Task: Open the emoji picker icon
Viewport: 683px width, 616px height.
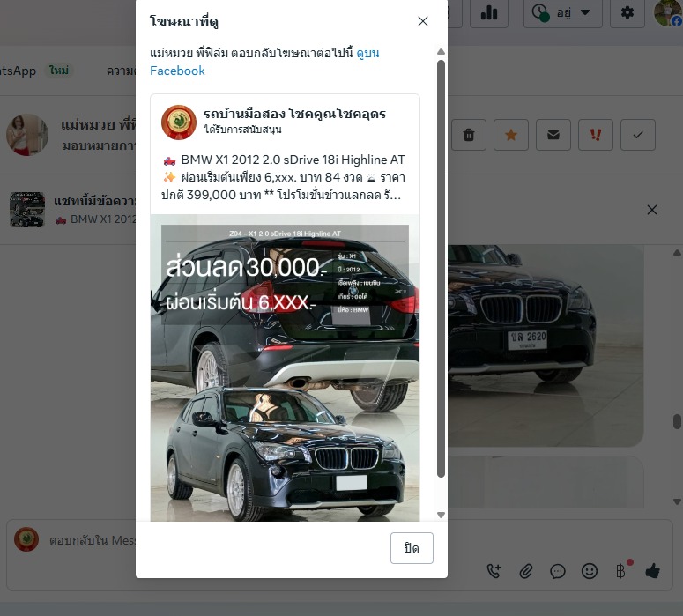Action: tap(590, 571)
